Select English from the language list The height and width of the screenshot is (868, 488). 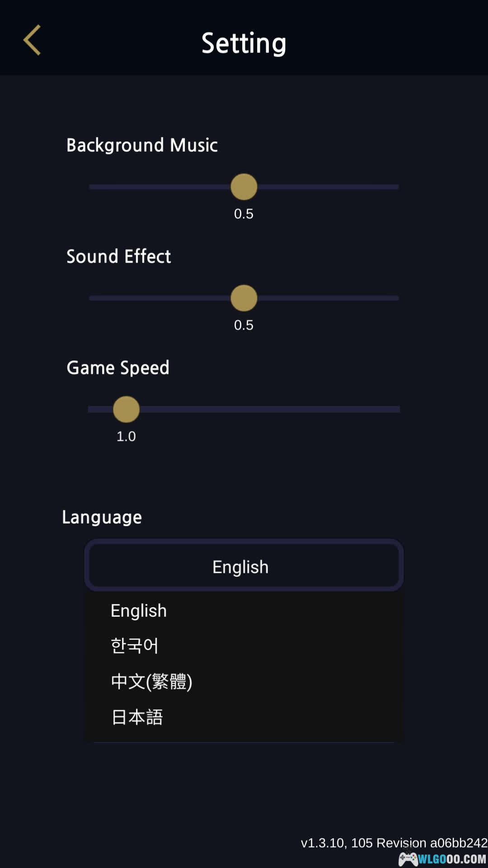[x=139, y=611]
